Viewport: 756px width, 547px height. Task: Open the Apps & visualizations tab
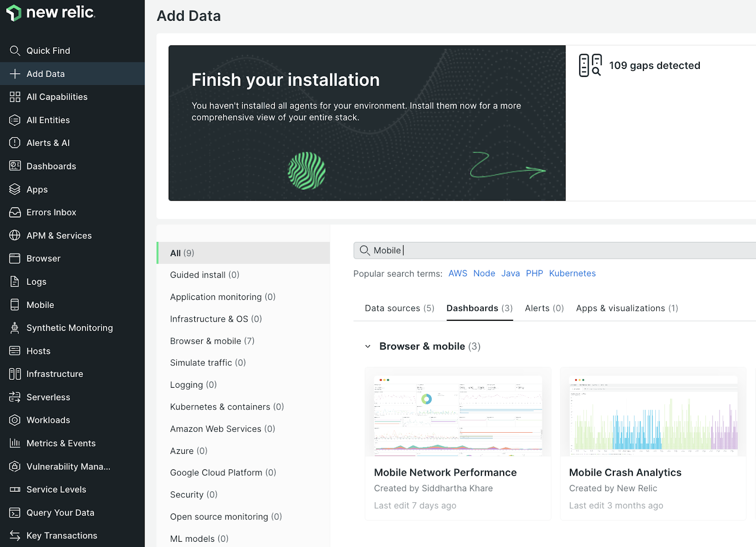coord(627,308)
